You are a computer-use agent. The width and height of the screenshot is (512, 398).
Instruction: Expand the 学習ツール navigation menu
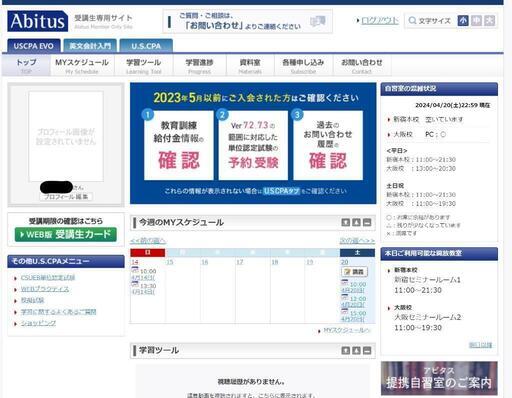click(144, 66)
